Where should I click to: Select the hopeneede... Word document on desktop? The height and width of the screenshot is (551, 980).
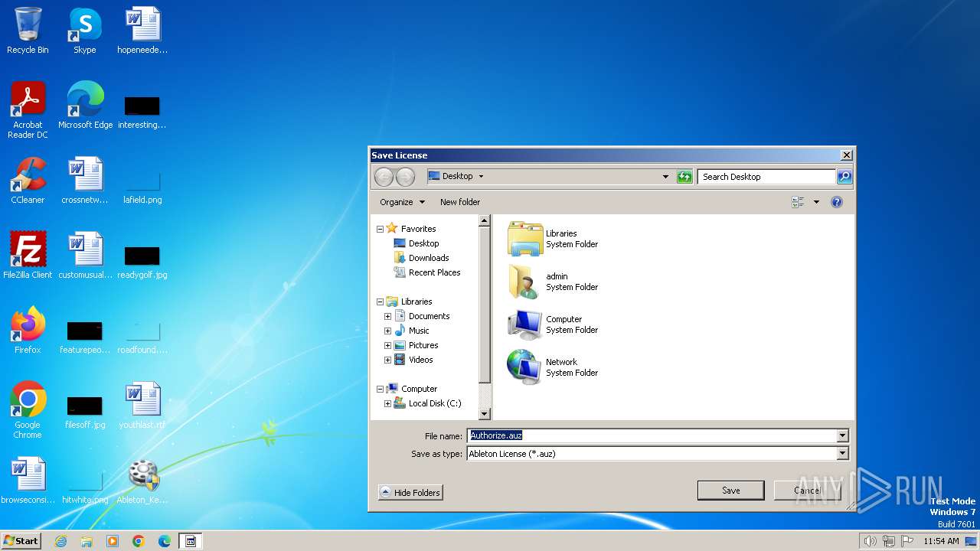pos(142,31)
